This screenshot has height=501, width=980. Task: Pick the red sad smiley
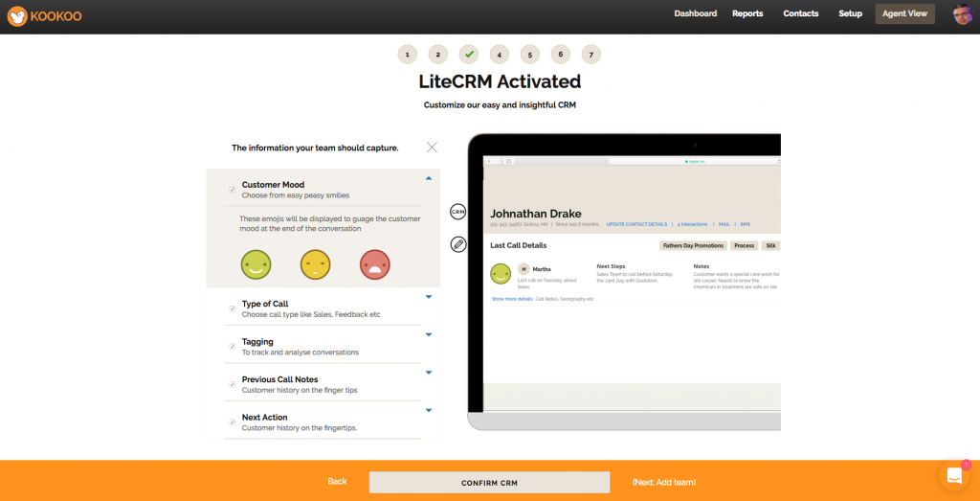coord(375,264)
